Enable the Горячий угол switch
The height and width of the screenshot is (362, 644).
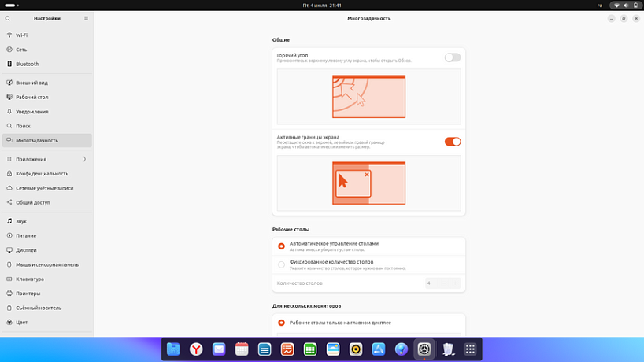pos(452,57)
